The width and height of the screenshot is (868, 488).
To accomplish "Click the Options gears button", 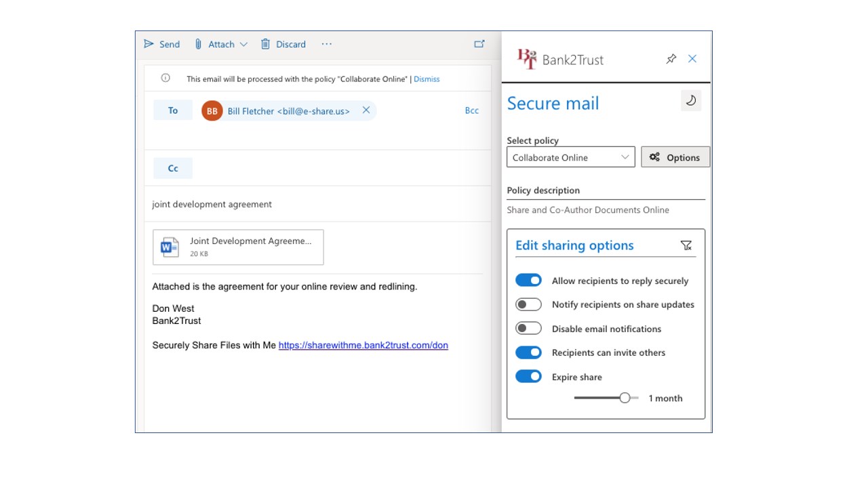I will coord(675,157).
